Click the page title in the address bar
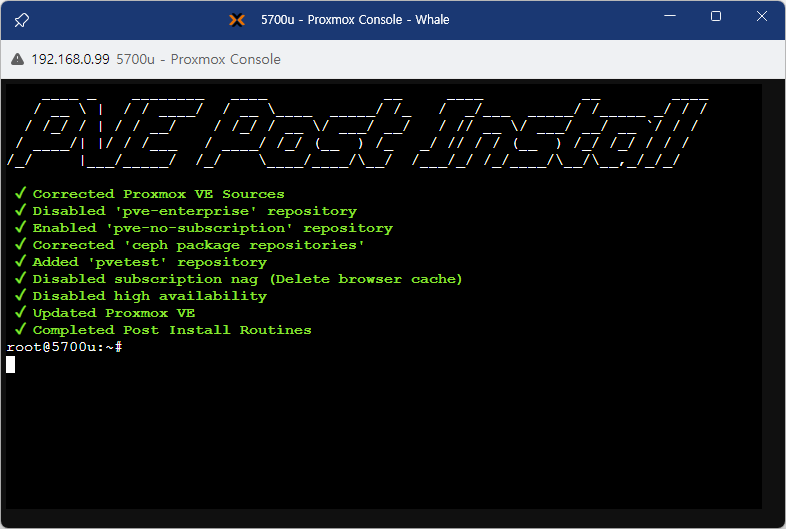The image size is (786, 529). tap(199, 59)
